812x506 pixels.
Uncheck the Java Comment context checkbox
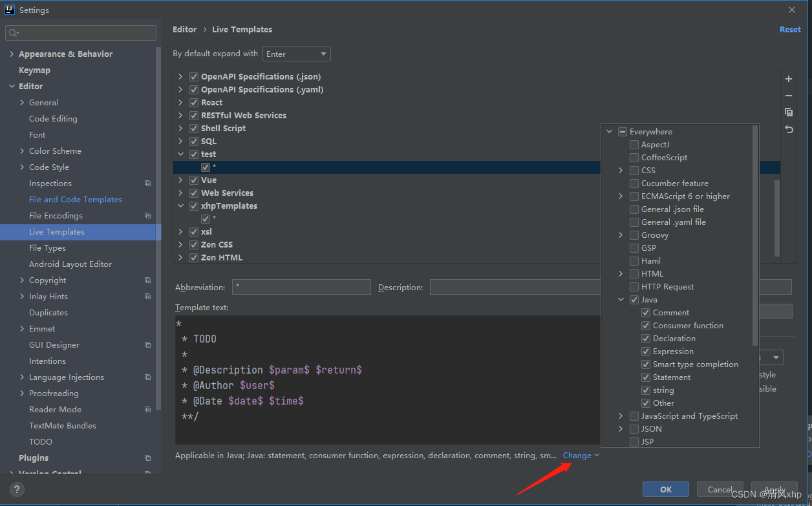tap(646, 313)
